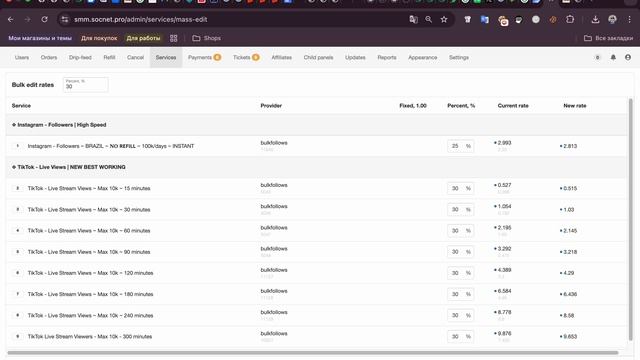Open the Tickets tab
The image size is (640, 360).
pos(246,58)
